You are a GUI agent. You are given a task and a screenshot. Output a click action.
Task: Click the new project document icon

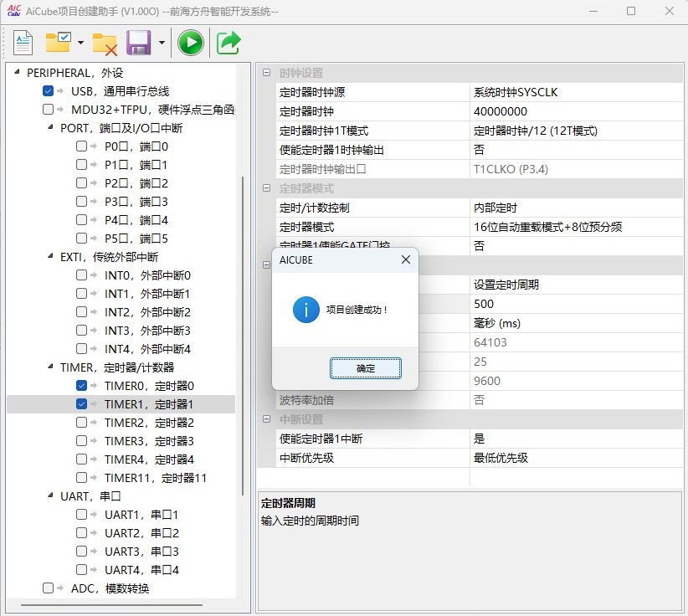(x=23, y=43)
